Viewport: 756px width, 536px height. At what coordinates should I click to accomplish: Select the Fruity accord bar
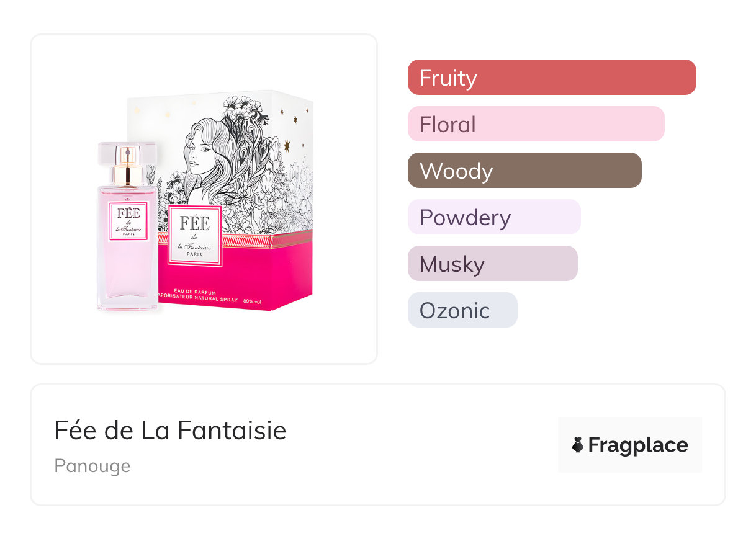(551, 78)
